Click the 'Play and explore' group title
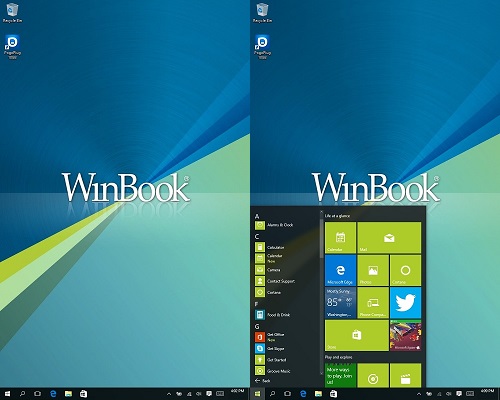 point(338,357)
